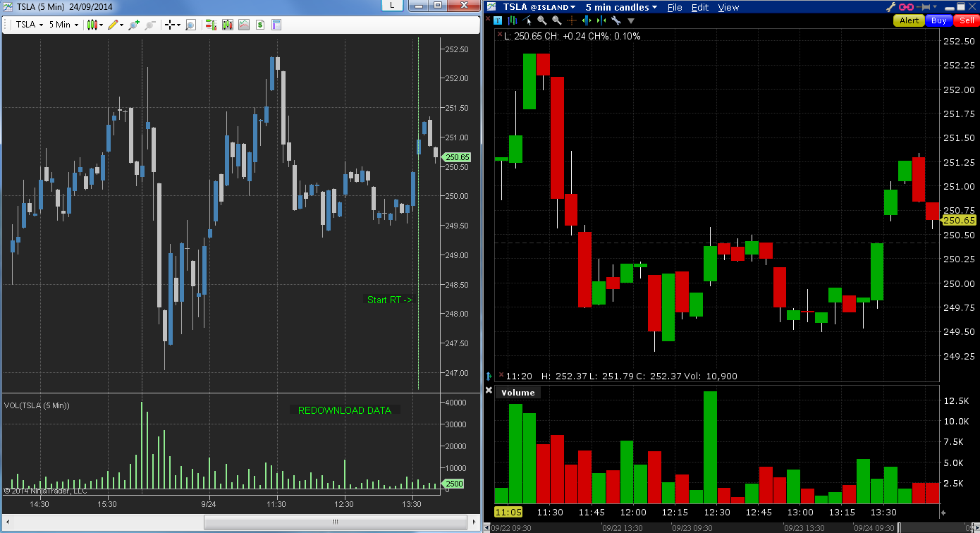Image resolution: width=980 pixels, height=533 pixels.
Task: Click the 2500 volume marker on NinjaTrader axis
Action: [453, 484]
